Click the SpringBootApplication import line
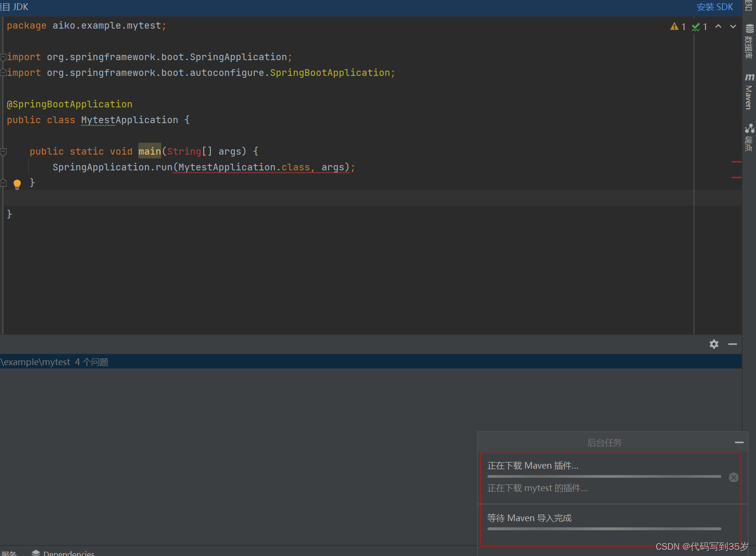Screen dimensions: 756x556 coord(201,73)
